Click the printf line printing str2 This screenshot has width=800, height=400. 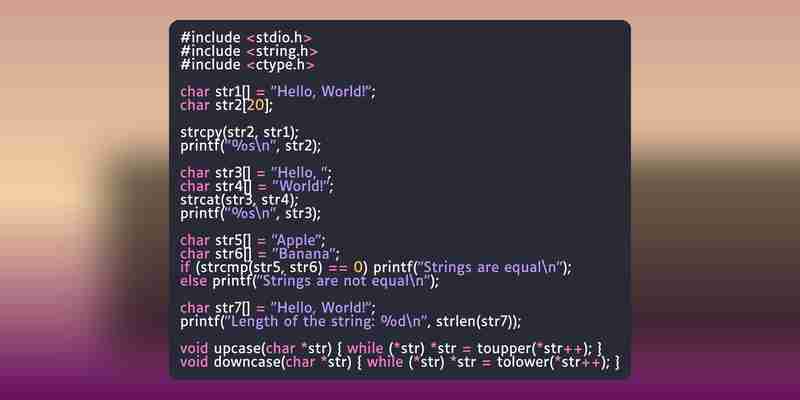[251, 146]
